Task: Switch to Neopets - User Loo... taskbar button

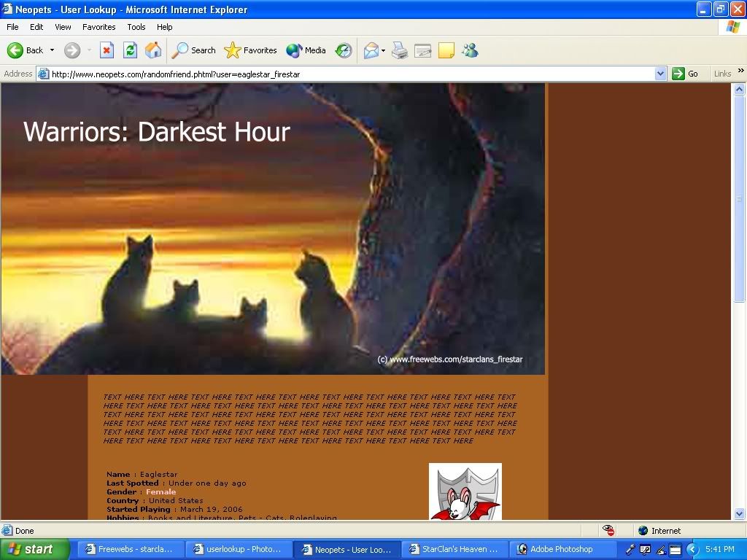Action: (x=347, y=549)
